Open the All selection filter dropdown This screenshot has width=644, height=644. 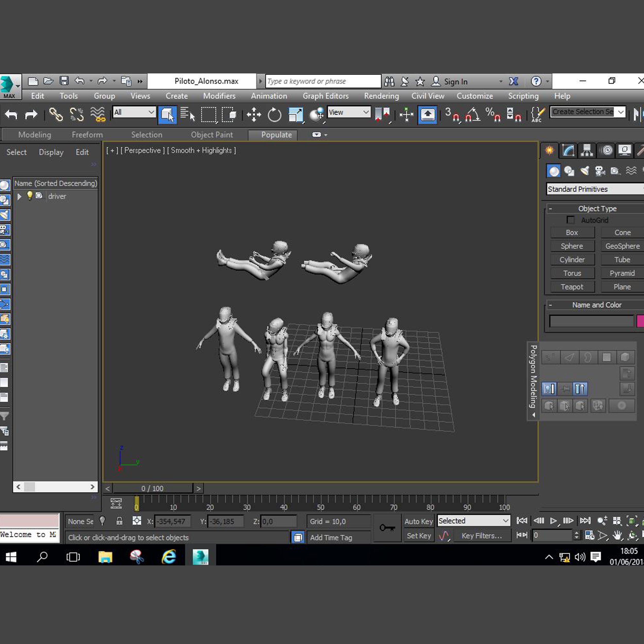[134, 112]
